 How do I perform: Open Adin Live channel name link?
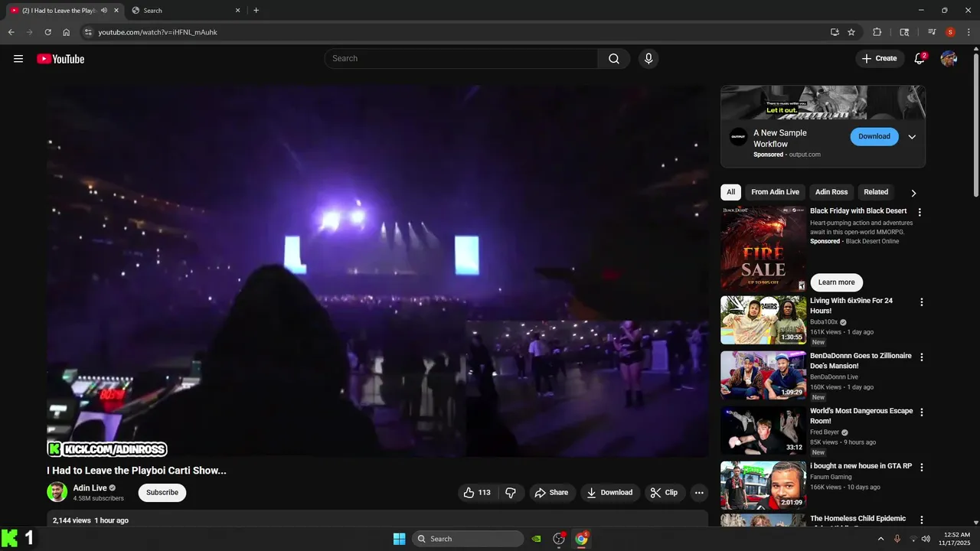[90, 488]
